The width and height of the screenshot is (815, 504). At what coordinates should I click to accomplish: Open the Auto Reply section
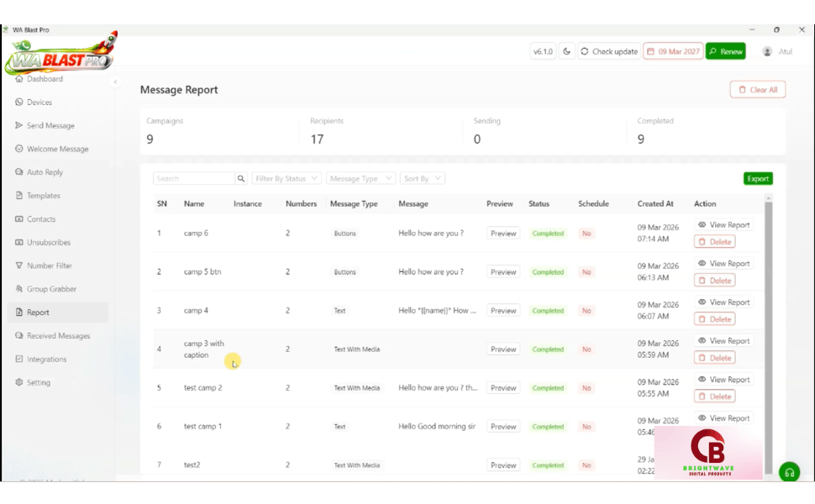[x=45, y=172]
